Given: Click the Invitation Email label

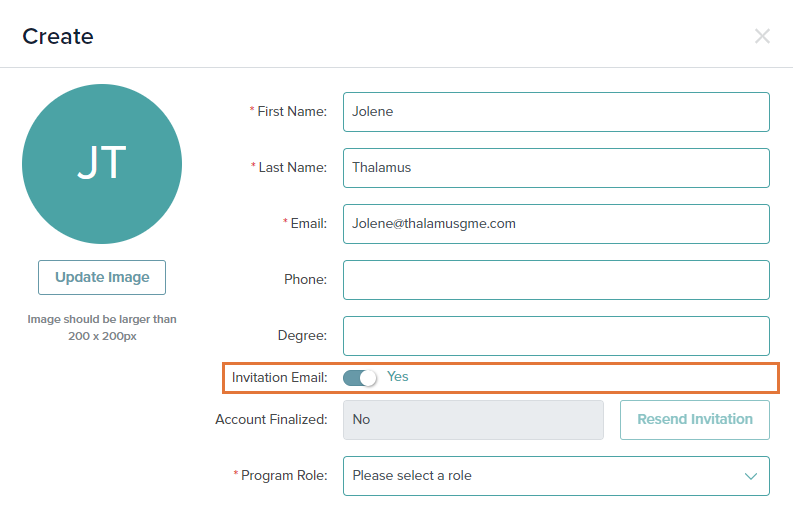Looking at the screenshot, I should point(280,377).
